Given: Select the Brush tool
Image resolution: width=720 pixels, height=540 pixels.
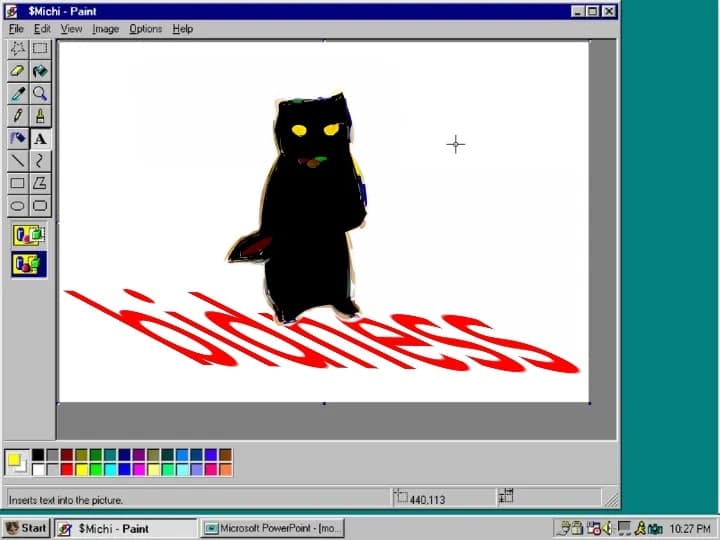Looking at the screenshot, I should coord(40,116).
